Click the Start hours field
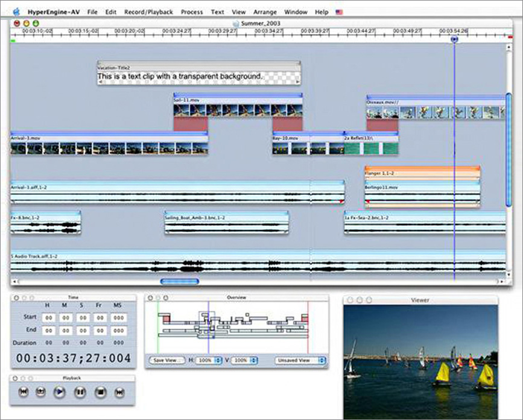The height and width of the screenshot is (420, 523). (49, 317)
